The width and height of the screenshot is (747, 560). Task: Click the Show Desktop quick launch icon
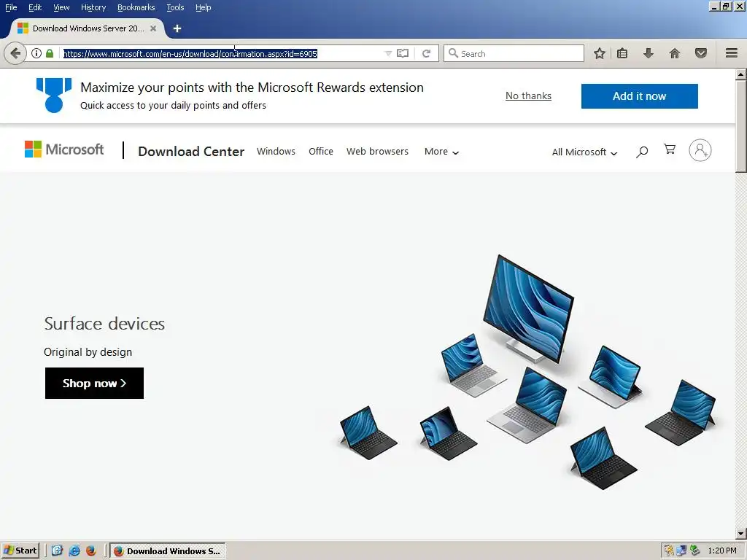[x=57, y=551]
